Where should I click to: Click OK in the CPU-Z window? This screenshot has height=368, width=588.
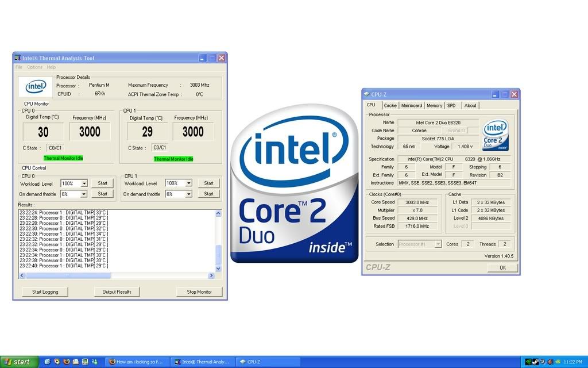(x=502, y=268)
